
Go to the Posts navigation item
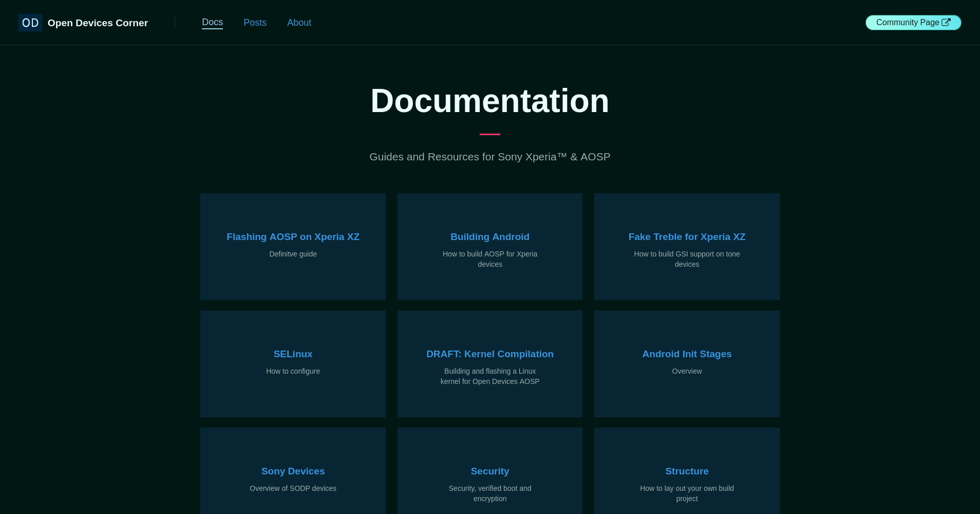(x=255, y=23)
